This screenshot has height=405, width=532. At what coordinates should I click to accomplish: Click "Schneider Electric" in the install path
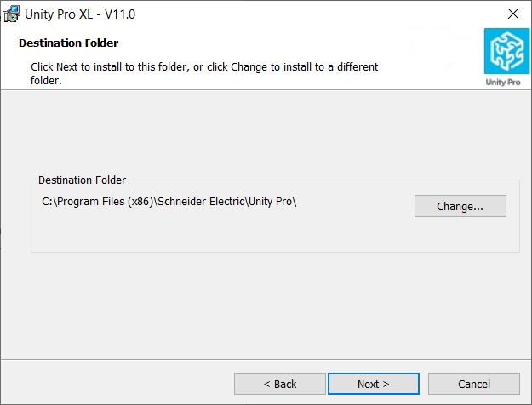(x=201, y=202)
